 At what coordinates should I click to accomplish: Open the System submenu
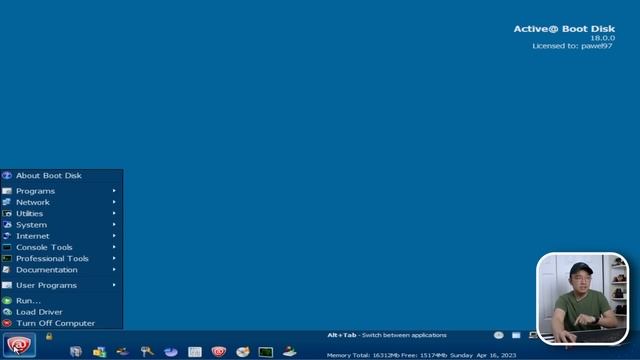click(x=61, y=225)
